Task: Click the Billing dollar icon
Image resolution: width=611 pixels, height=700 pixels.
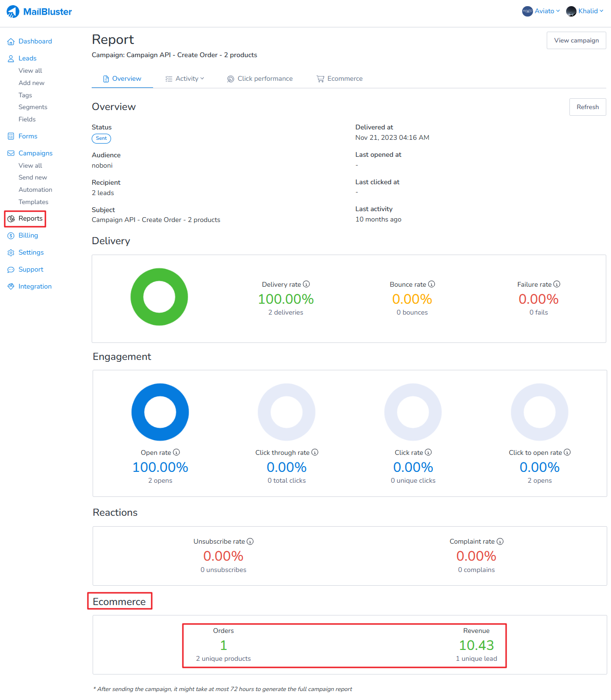Action: 11,236
